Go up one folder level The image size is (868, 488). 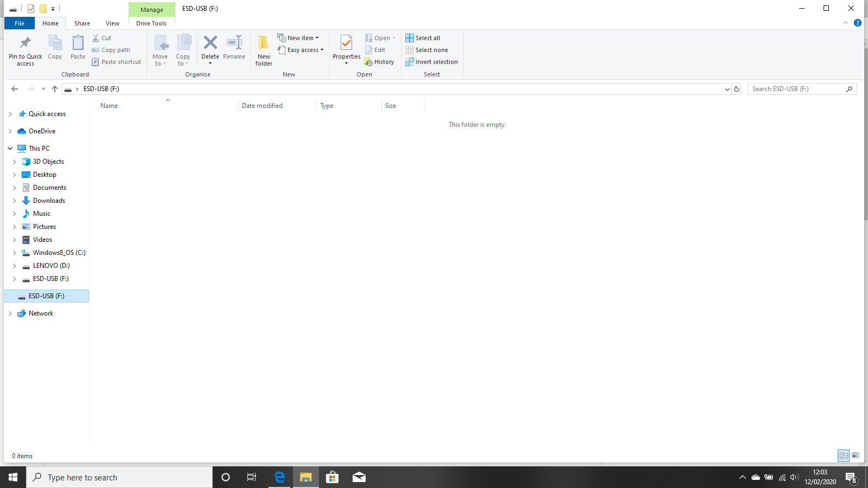point(55,89)
